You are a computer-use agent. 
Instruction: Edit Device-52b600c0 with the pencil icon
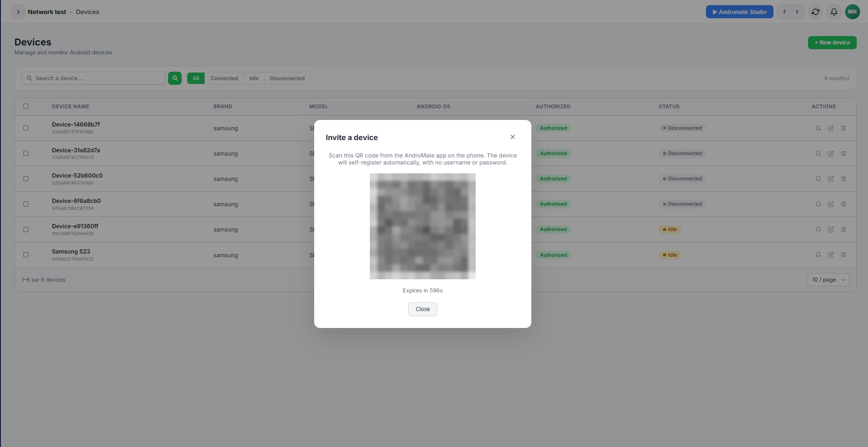831,179
